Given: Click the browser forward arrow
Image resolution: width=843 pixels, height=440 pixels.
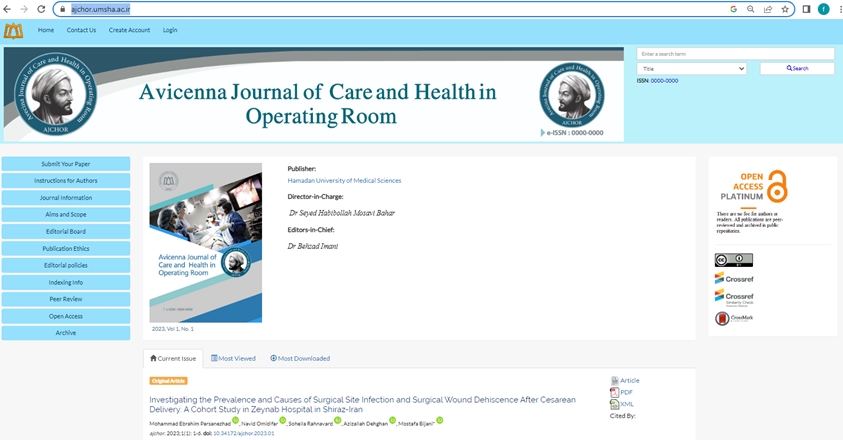Looking at the screenshot, I should tap(24, 9).
